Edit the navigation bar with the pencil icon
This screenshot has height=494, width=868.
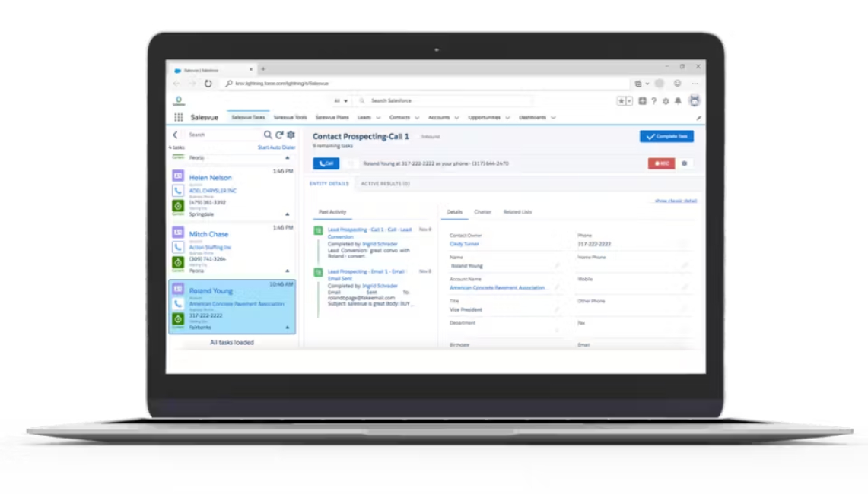click(698, 118)
